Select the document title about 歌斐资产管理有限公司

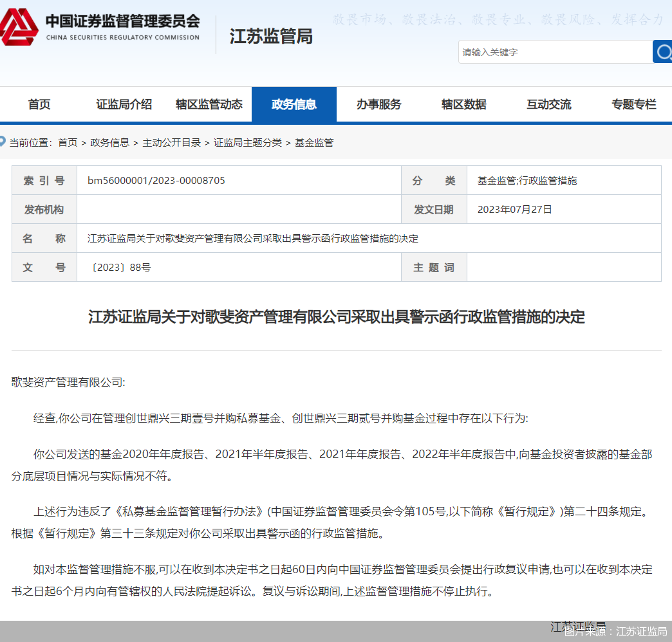336,316
